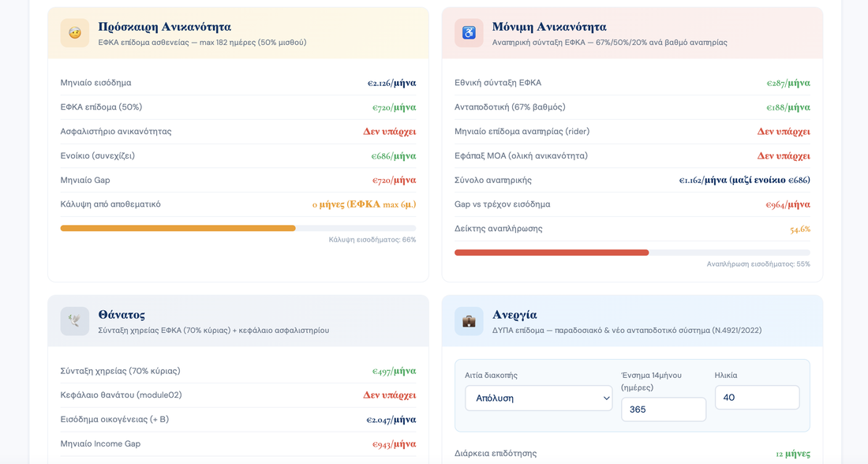Click the Ασφαλιστήριο ανικανότητας row
This screenshot has height=464, width=868.
coord(238,132)
